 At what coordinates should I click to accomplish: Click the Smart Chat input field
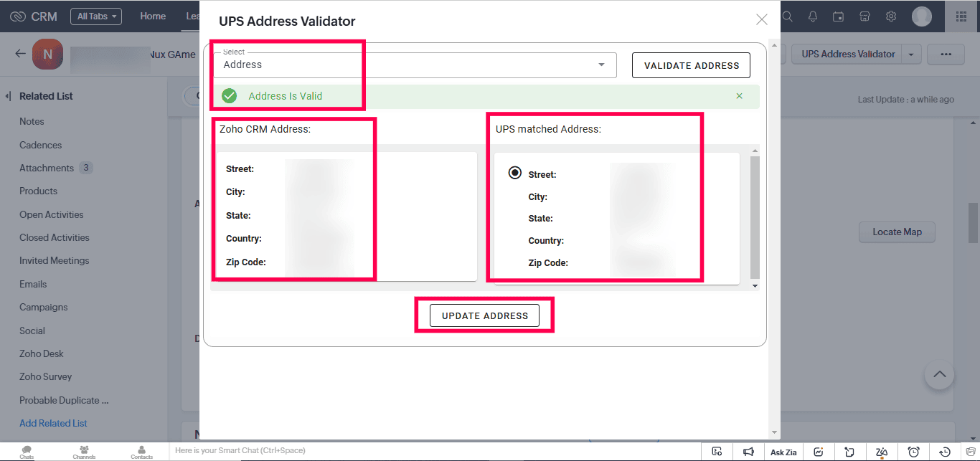coord(436,451)
